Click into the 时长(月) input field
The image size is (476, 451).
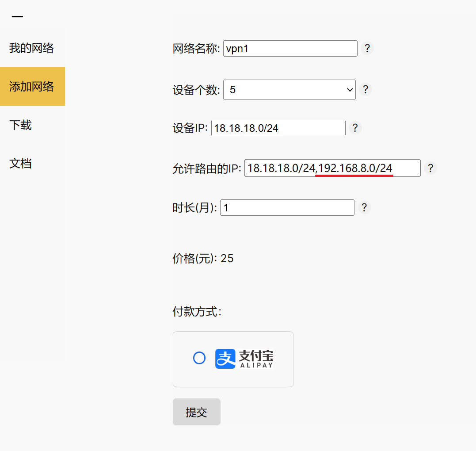click(x=287, y=207)
